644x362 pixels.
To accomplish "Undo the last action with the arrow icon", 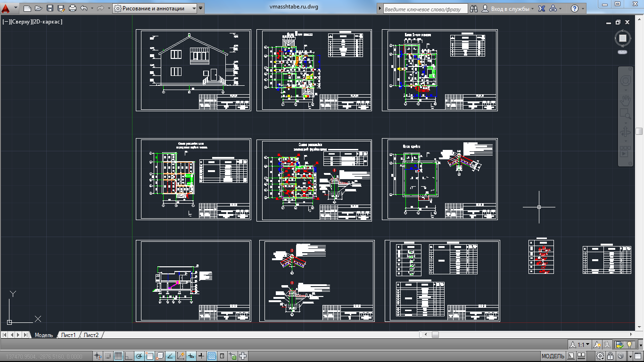I will (x=84, y=8).
